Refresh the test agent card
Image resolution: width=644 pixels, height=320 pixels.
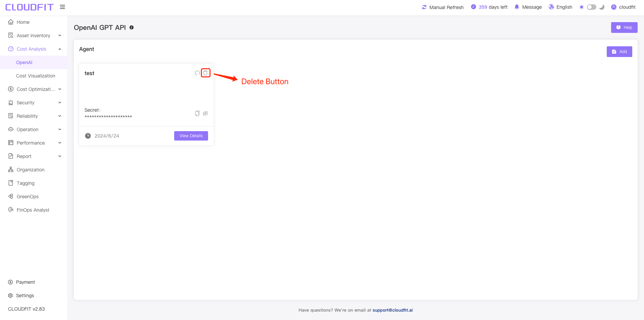tap(197, 73)
